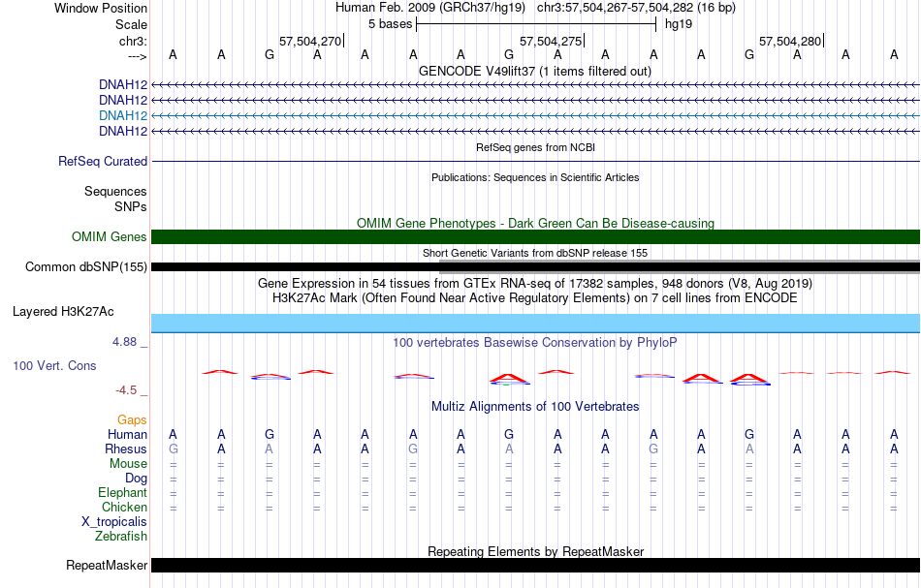Open Multiz Alignments of 100 Vertebrates title

coord(535,406)
